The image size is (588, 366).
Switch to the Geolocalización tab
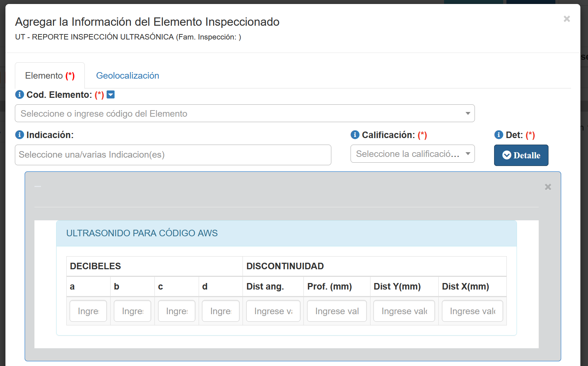coord(128,76)
